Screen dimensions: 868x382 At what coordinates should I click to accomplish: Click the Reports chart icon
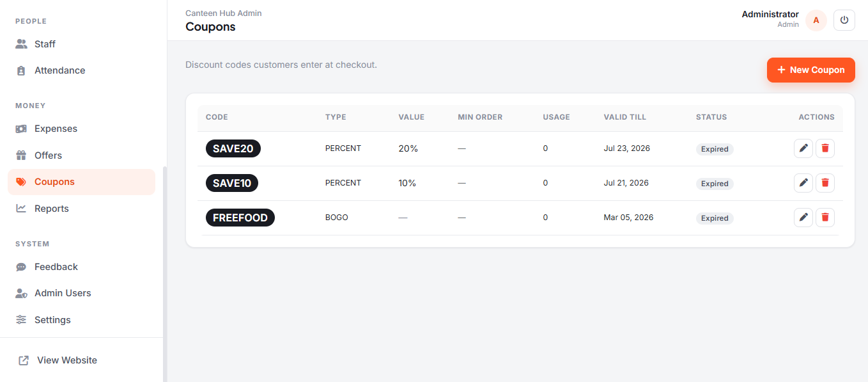[x=22, y=209]
